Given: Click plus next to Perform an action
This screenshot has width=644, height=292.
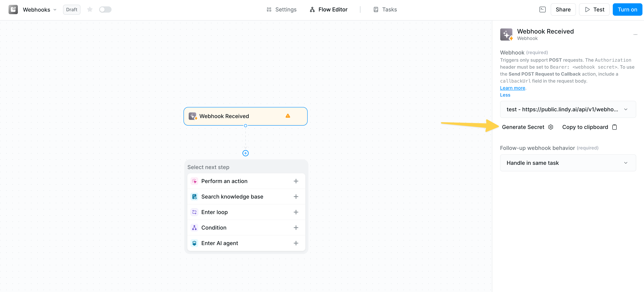Looking at the screenshot, I should pos(296,181).
